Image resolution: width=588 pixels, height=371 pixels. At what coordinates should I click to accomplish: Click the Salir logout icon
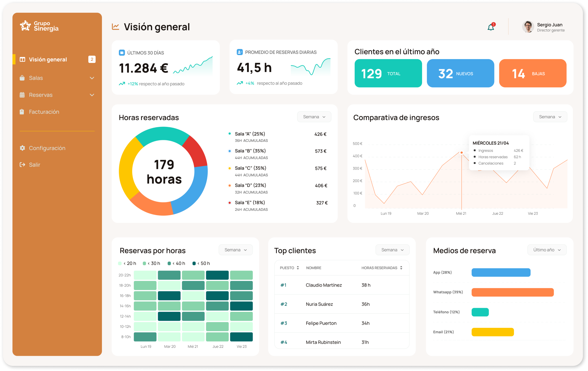[x=22, y=165]
